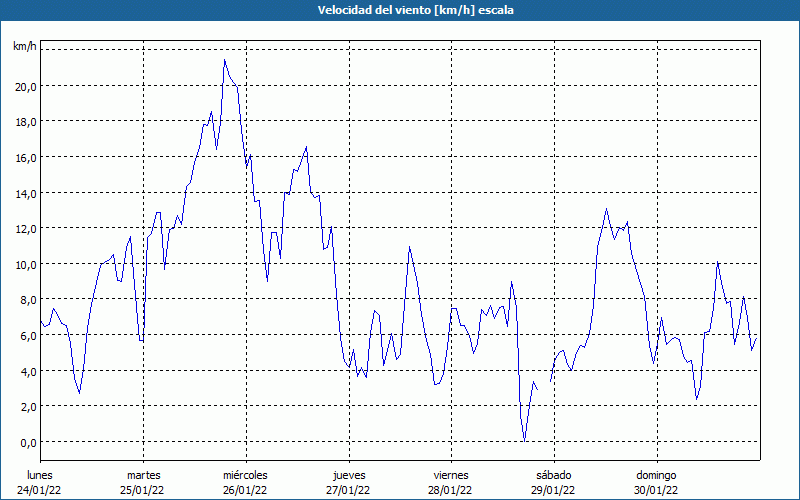Click the 'lunes' day label
This screenshot has height=500, width=800.
click(x=40, y=475)
